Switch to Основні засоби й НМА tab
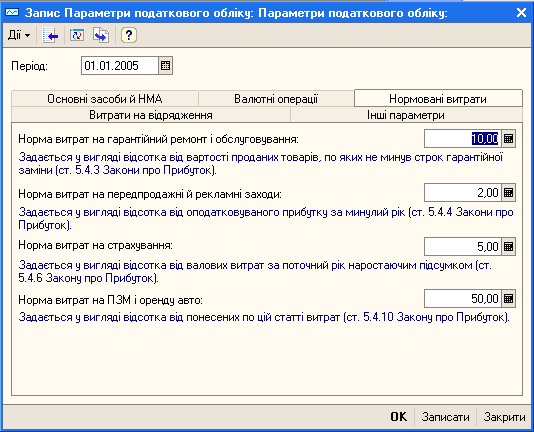 (105, 99)
